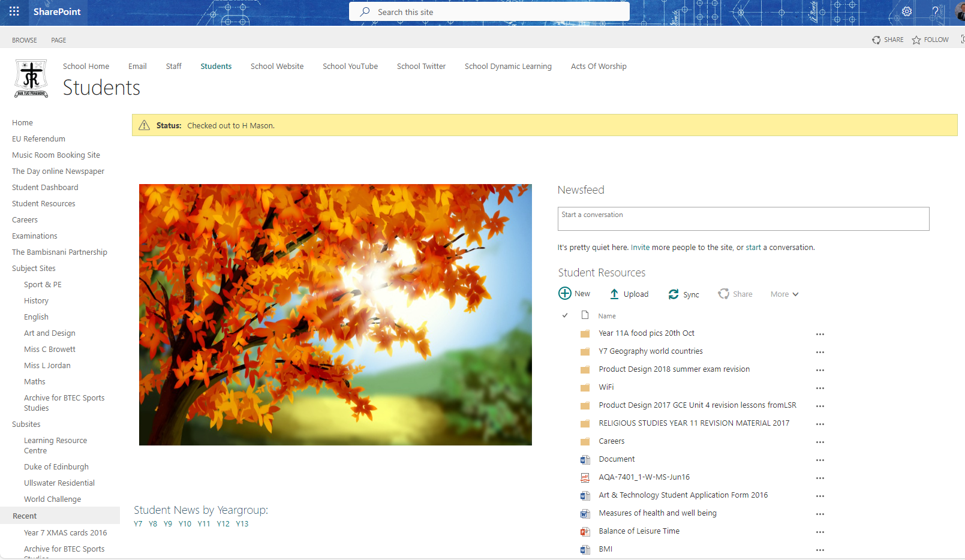Open the settings gear menu

point(906,11)
